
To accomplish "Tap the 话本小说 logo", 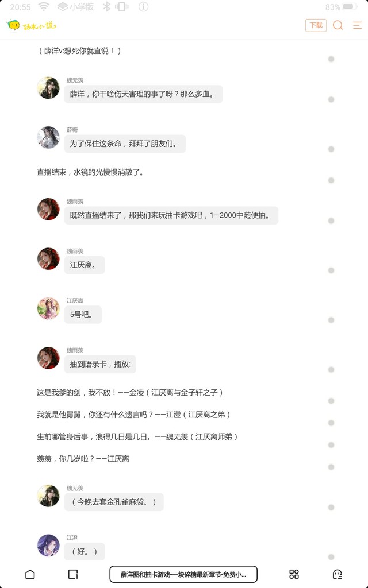I will click(32, 25).
